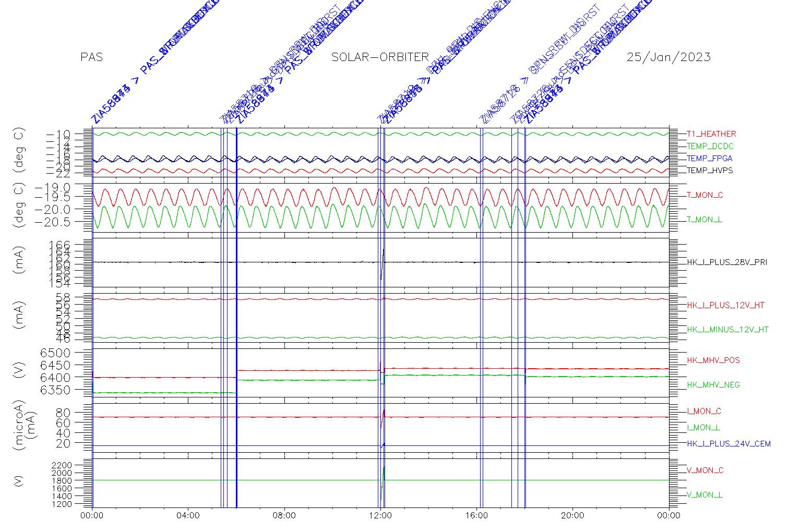Click the T_MON_C legend label
The height and width of the screenshot is (532, 789).
point(705,195)
